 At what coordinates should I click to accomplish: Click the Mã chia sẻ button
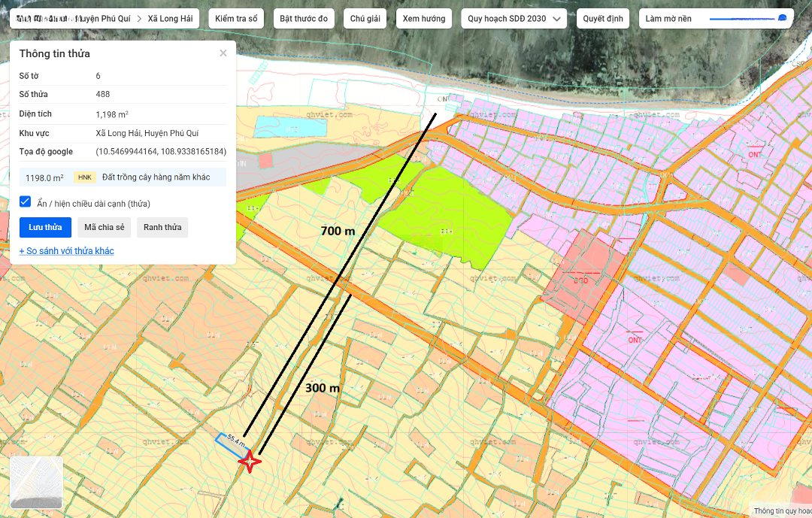coord(104,227)
